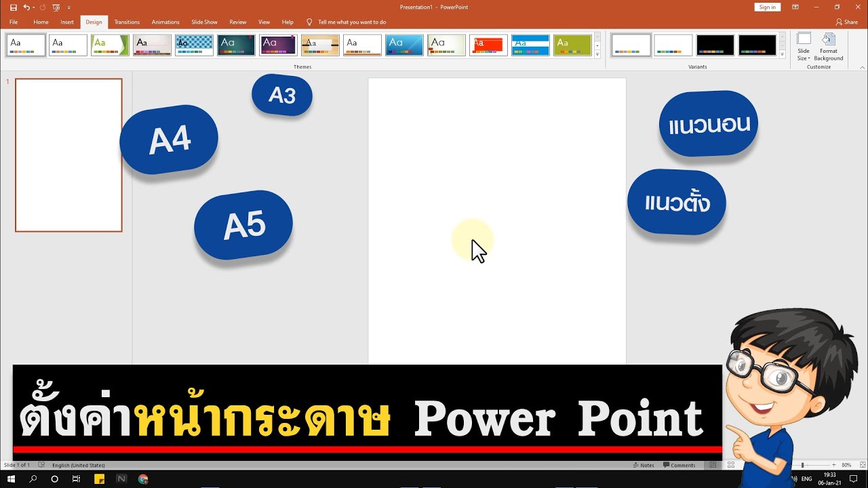This screenshot has height=488, width=868.
Task: Click the 80% zoom level
Action: pos(846,465)
